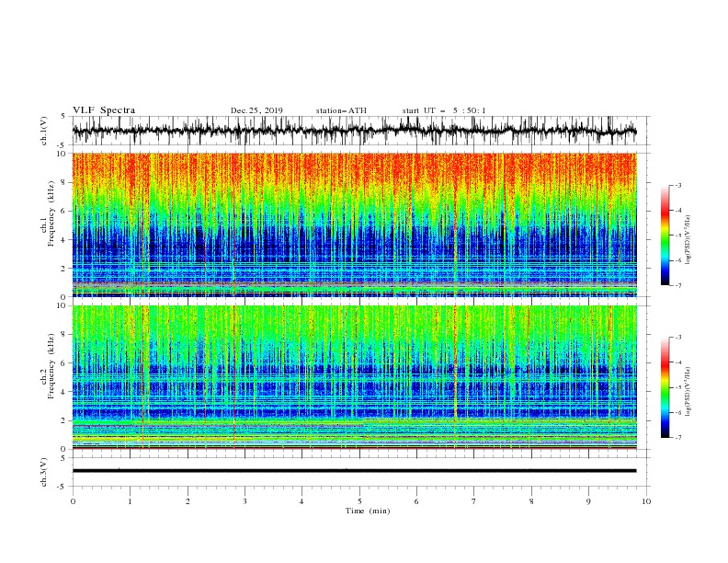Click the ch.1 spectrogram color bar
Image resolution: width=728 pixels, height=563 pixels.
[x=665, y=236]
